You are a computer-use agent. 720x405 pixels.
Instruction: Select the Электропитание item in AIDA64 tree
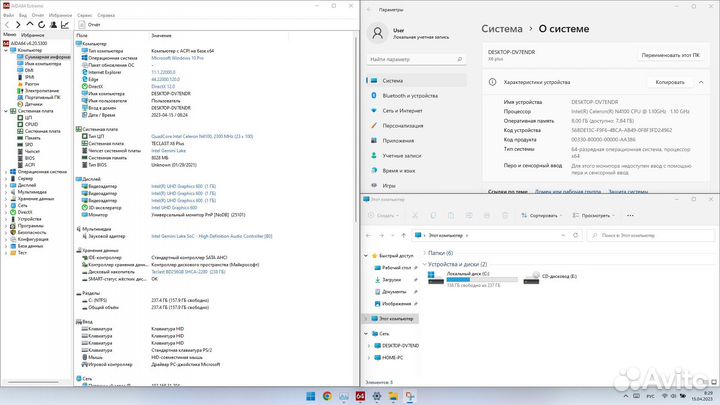(x=38, y=91)
